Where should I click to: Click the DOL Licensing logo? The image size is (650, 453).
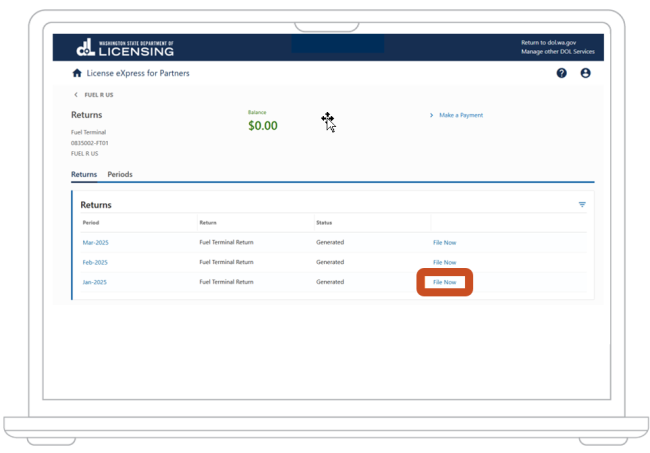(x=125, y=48)
